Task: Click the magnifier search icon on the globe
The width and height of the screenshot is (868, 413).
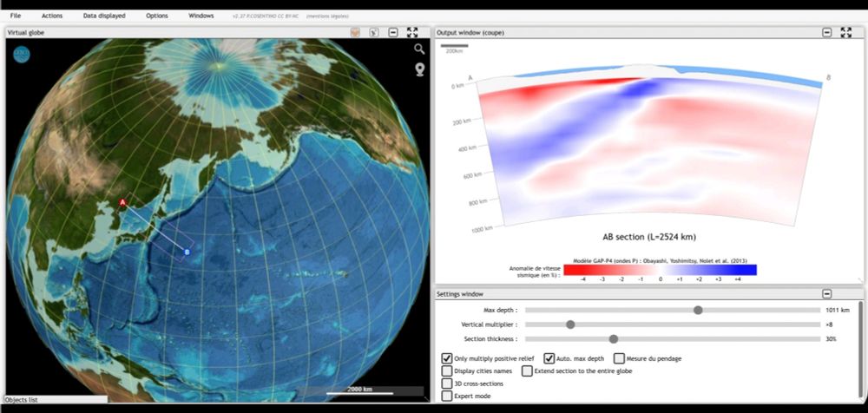Action: [x=419, y=49]
